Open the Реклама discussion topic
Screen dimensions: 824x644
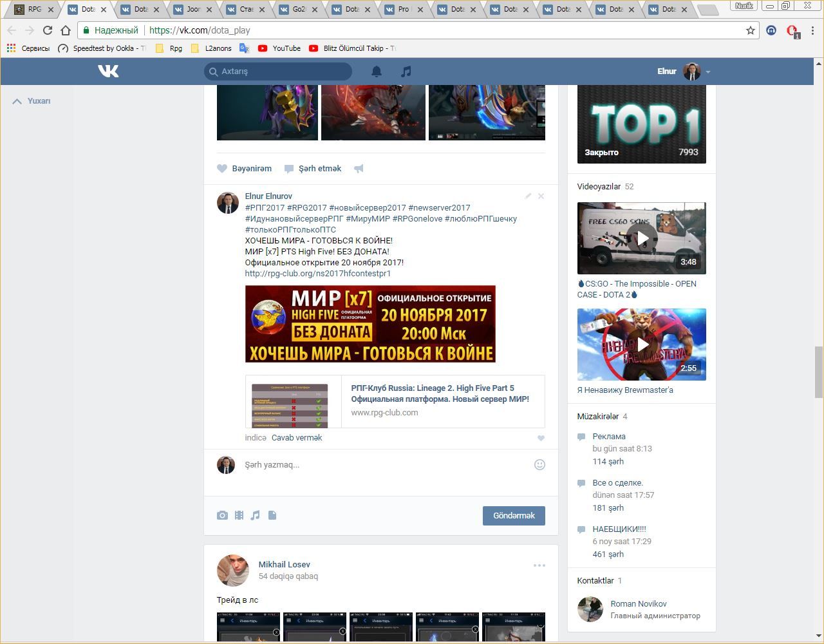click(x=609, y=437)
